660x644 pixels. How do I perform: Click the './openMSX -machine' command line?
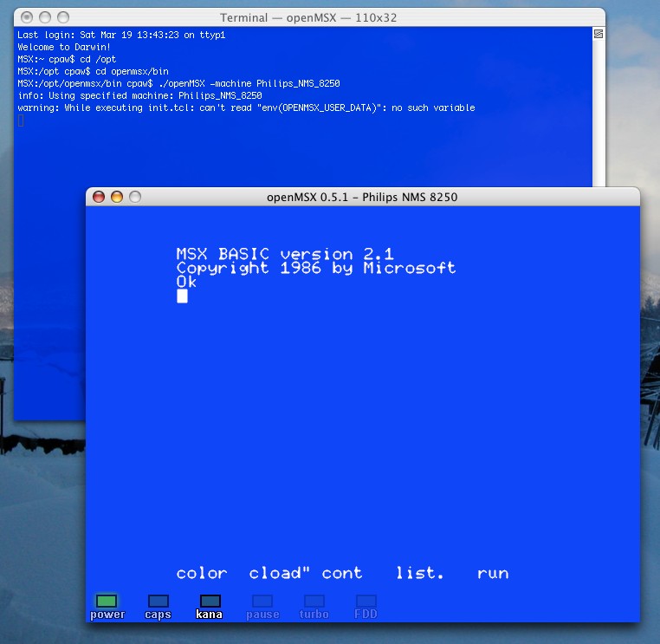[178, 83]
